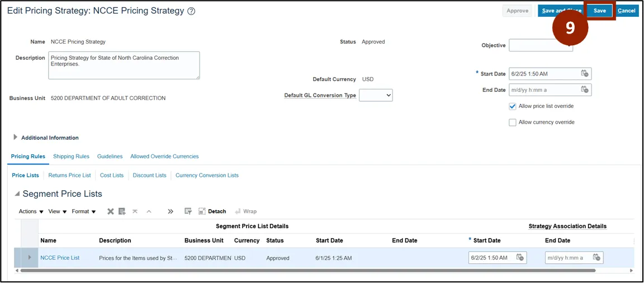Click the left arrow of horizontal scrollbar
644x283 pixels.
pos(17,271)
